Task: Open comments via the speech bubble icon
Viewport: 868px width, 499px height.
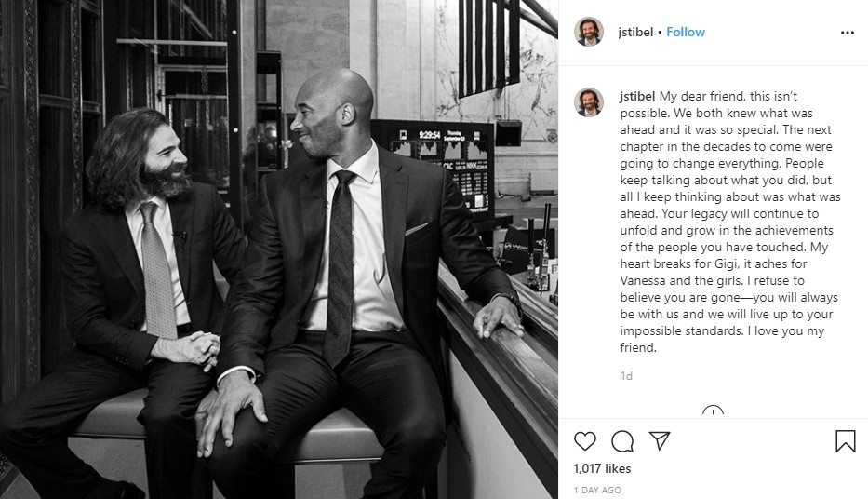Action: click(622, 441)
